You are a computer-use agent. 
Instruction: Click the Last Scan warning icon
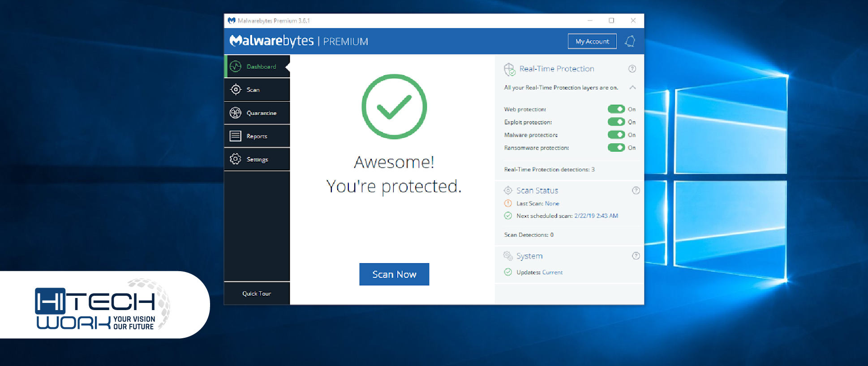(x=508, y=203)
